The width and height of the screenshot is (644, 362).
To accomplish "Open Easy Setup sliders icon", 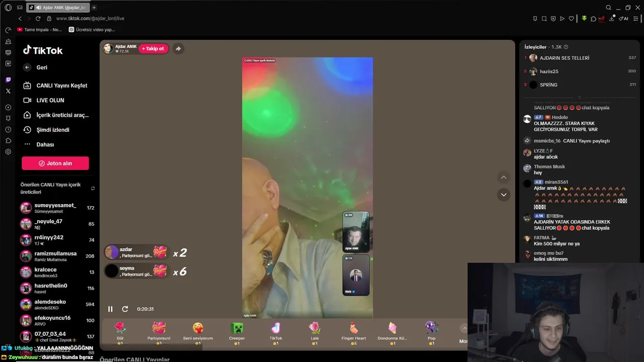I will click(x=636, y=19).
